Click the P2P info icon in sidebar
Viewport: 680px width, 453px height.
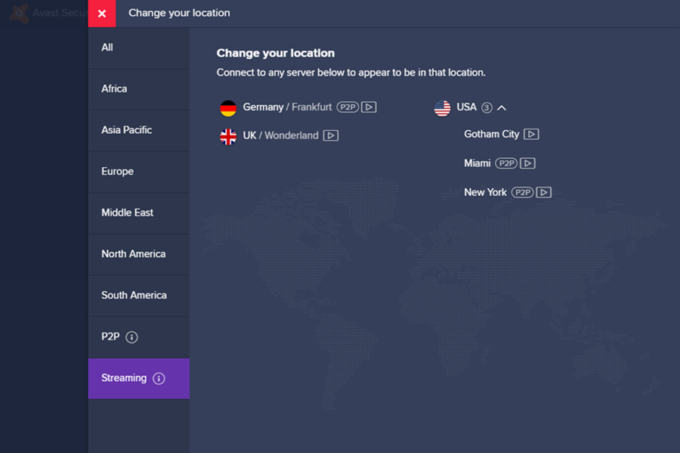(132, 337)
